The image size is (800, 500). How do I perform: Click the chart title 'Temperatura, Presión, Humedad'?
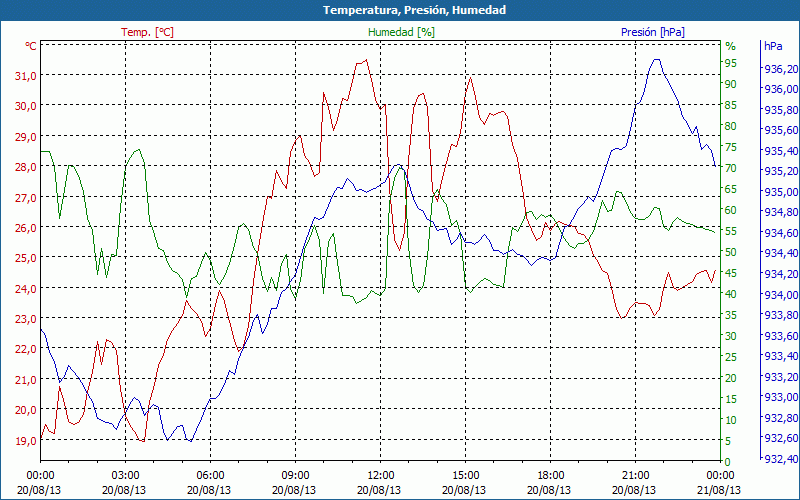coord(414,10)
